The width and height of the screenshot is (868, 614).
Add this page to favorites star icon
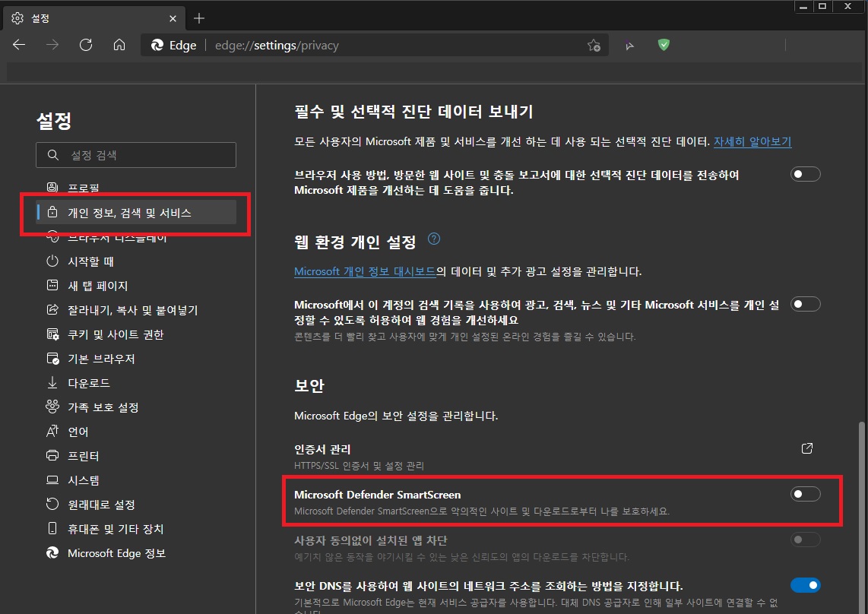pos(594,46)
